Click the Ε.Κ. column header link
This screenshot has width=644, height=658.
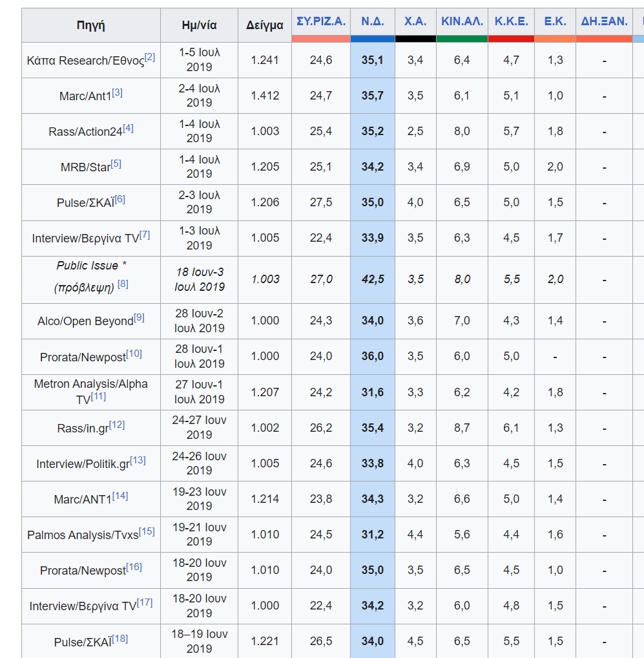coord(555,21)
